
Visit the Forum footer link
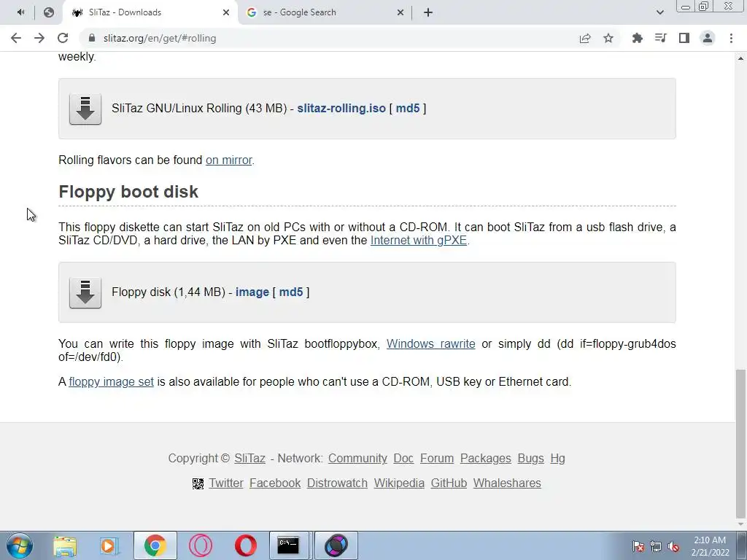437,458
